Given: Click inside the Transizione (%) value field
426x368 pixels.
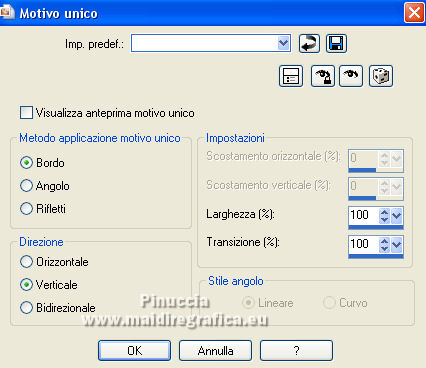Looking at the screenshot, I should (364, 244).
